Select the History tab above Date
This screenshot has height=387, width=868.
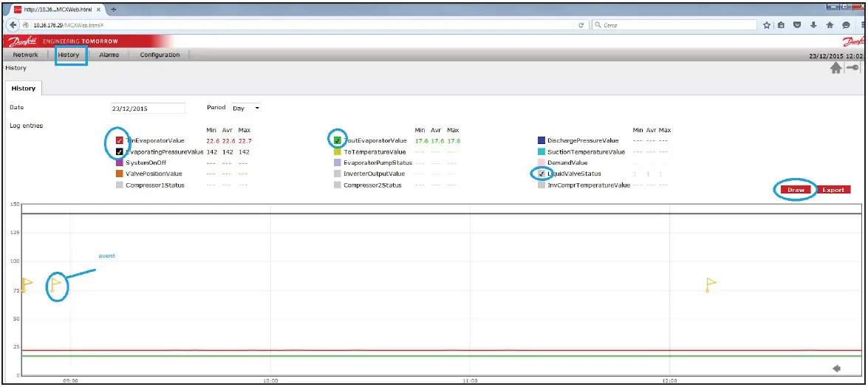coord(23,88)
